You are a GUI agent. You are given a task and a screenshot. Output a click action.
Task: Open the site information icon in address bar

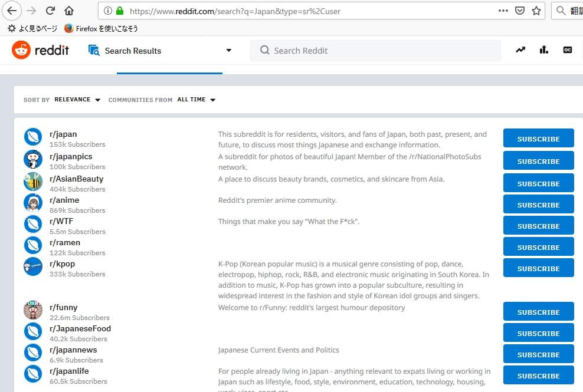click(108, 11)
